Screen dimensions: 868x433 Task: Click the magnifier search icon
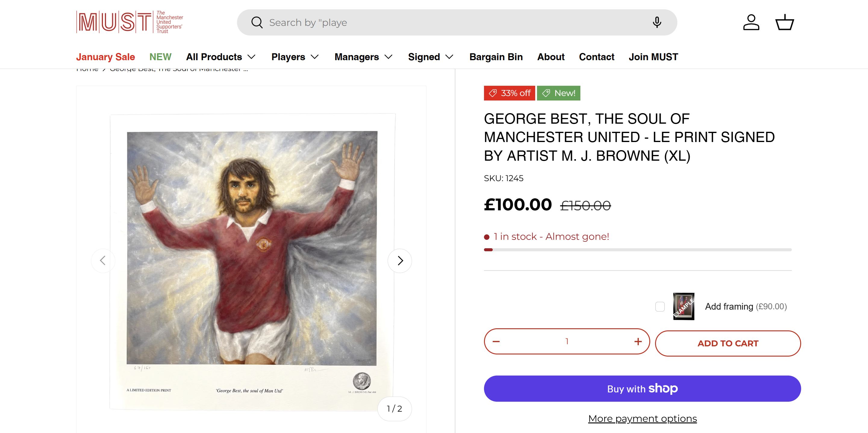tap(257, 23)
